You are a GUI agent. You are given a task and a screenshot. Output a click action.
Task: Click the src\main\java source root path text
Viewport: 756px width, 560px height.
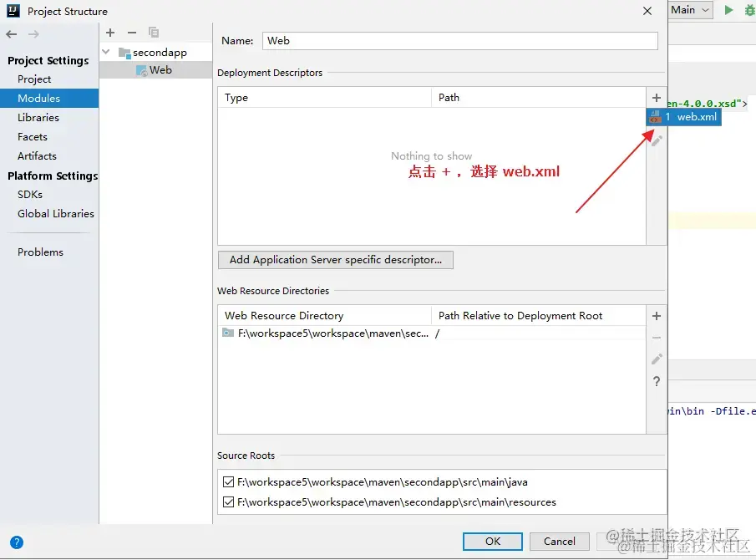tap(383, 482)
